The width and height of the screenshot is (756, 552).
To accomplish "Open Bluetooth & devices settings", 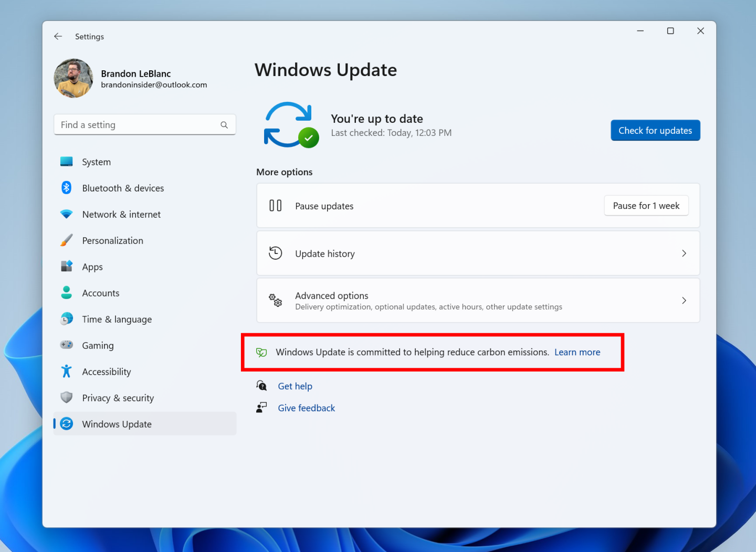I will coord(66,188).
